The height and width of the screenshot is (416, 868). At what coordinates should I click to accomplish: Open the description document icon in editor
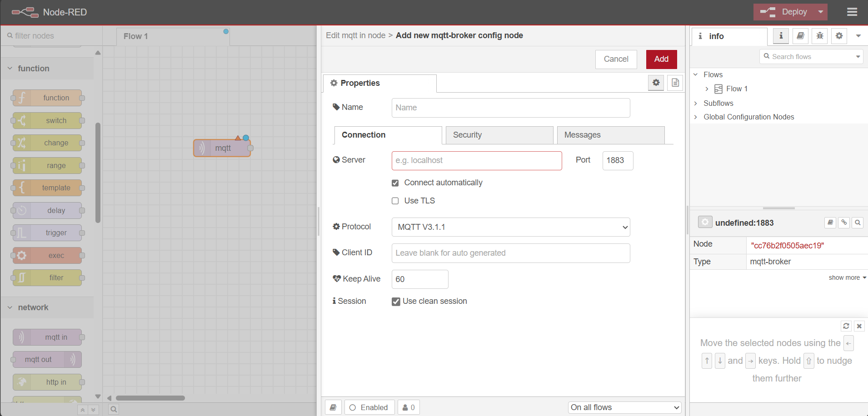click(x=675, y=83)
